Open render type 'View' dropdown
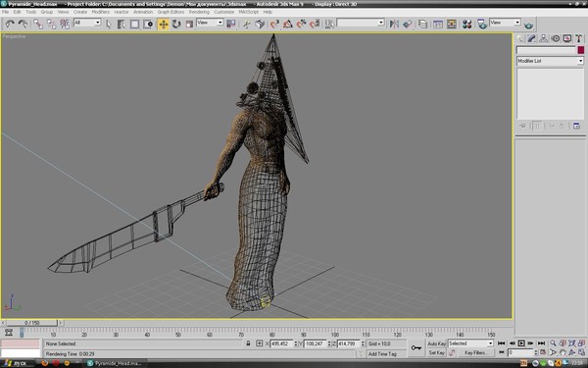The width and height of the screenshot is (588, 368). click(505, 23)
